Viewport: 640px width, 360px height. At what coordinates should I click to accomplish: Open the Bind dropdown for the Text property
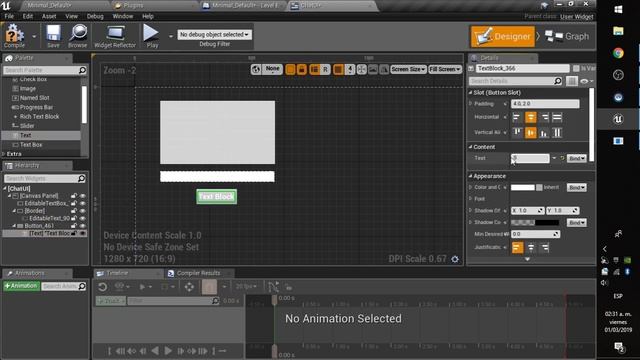click(577, 158)
